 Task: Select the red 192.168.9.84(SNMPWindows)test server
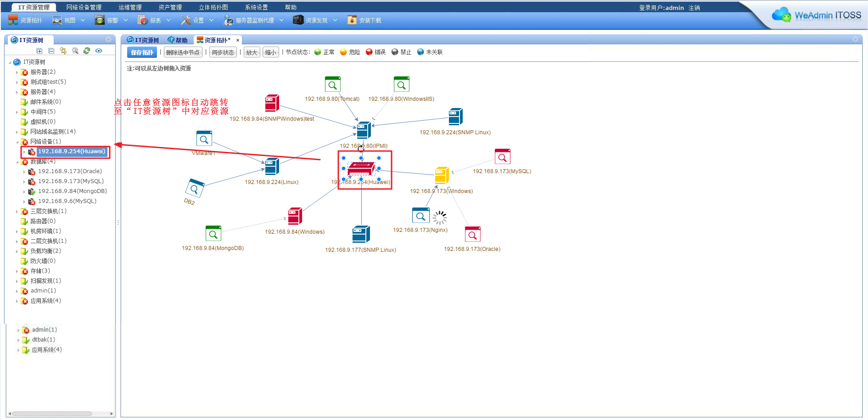(x=272, y=103)
